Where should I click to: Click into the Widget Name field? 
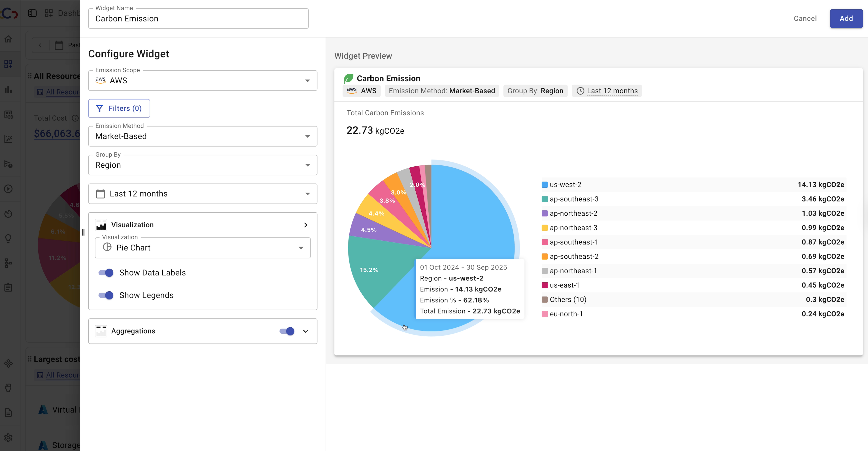198,19
